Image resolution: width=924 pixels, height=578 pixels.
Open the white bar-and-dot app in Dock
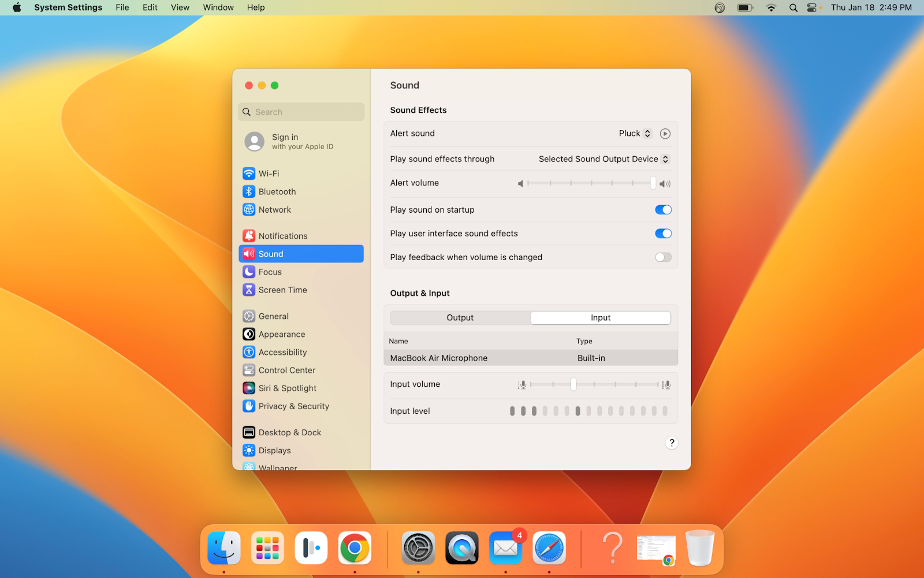coord(311,547)
